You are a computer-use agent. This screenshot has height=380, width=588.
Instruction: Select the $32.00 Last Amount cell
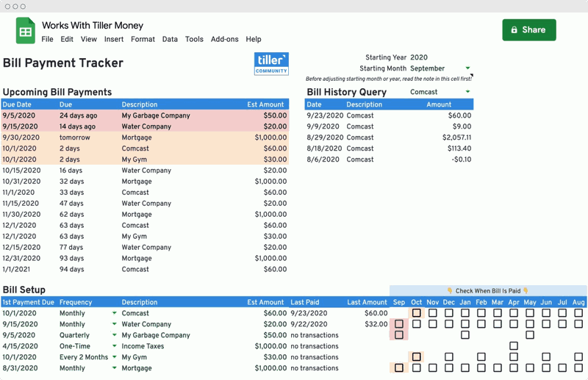[x=376, y=323]
